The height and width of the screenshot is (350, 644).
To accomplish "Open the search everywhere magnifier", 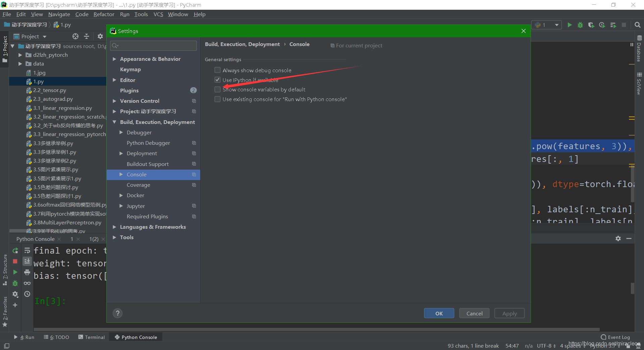I will click(638, 25).
